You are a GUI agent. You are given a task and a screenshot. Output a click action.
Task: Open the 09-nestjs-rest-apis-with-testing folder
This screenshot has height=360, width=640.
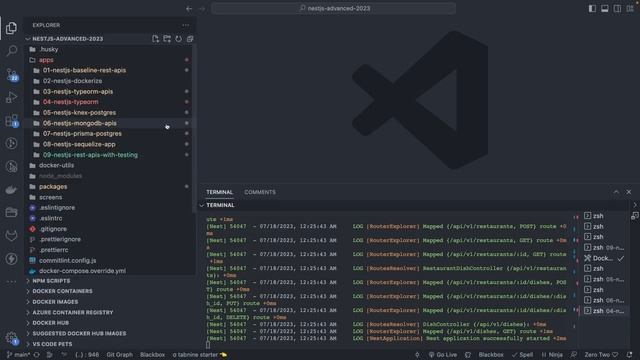[x=108, y=155]
